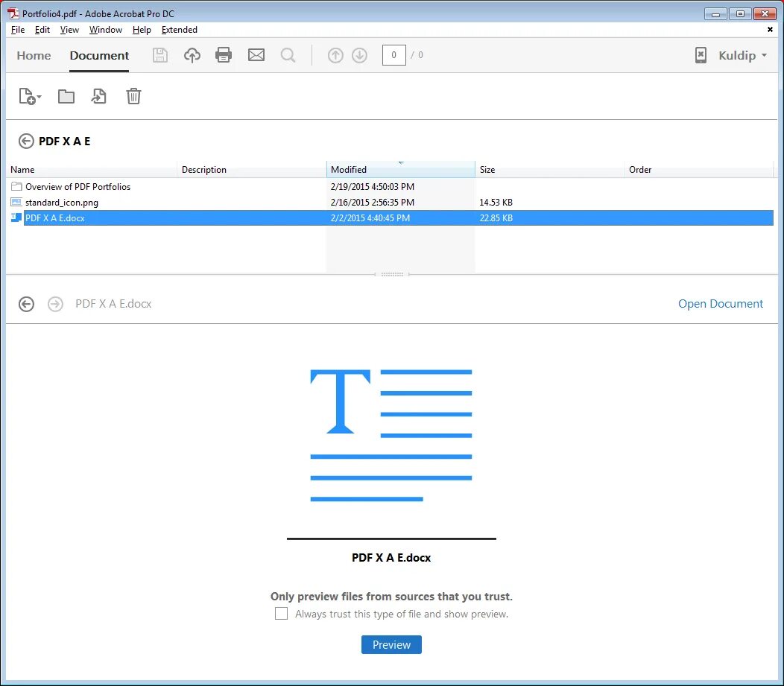Screen dimensions: 784x686
Task: Go to next page arrow
Action: (359, 55)
